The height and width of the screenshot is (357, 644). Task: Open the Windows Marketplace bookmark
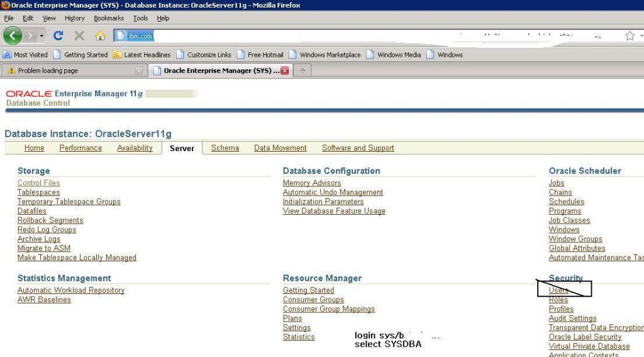click(325, 55)
